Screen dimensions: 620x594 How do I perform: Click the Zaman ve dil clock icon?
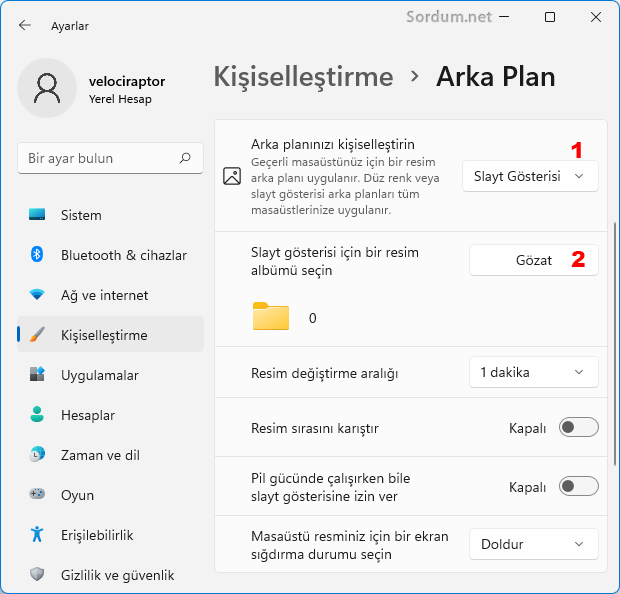click(38, 455)
